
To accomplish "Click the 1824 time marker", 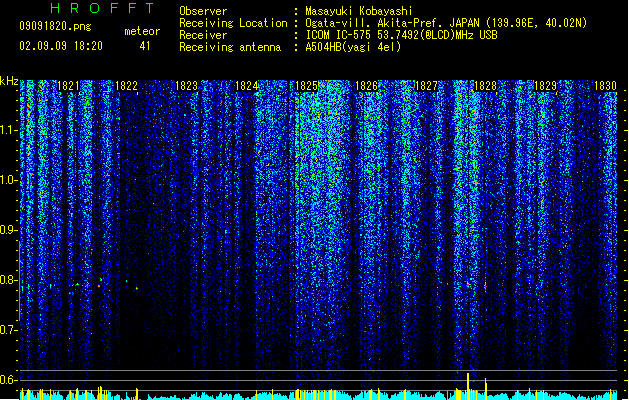I will point(246,86).
